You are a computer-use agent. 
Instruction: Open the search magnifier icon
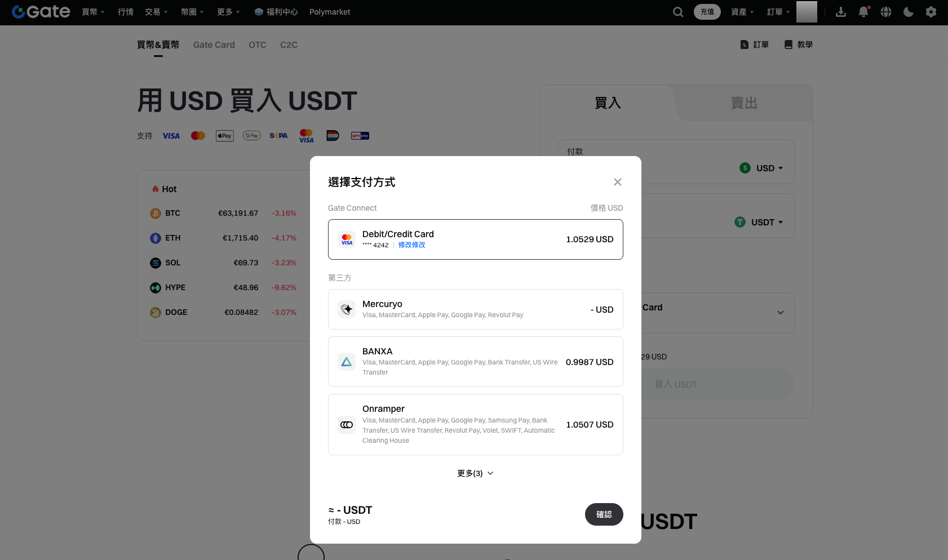678,12
